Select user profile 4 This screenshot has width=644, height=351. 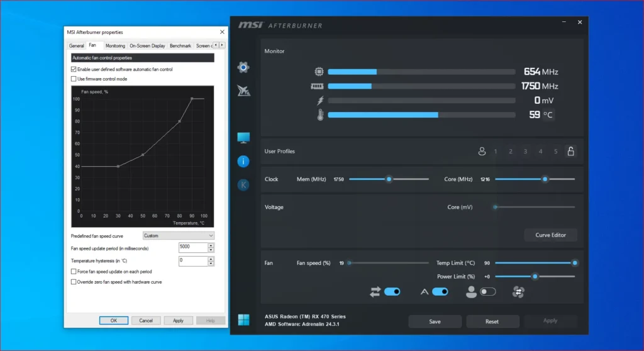(x=540, y=151)
